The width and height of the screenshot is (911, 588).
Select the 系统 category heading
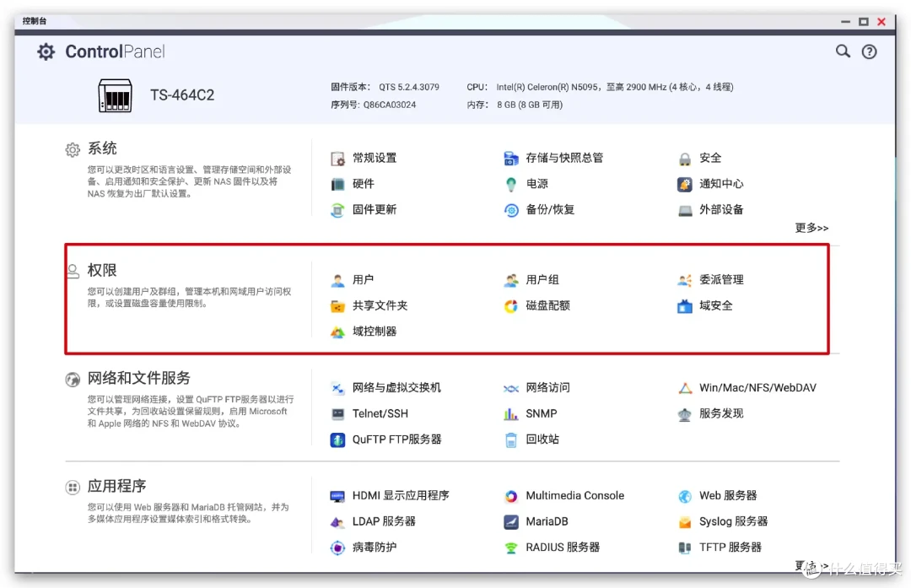pyautogui.click(x=102, y=148)
